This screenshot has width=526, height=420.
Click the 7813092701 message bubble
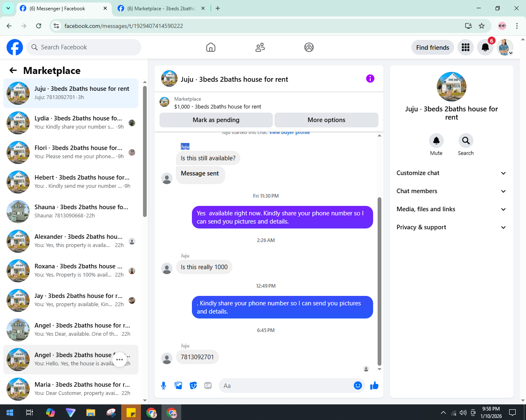(x=197, y=357)
